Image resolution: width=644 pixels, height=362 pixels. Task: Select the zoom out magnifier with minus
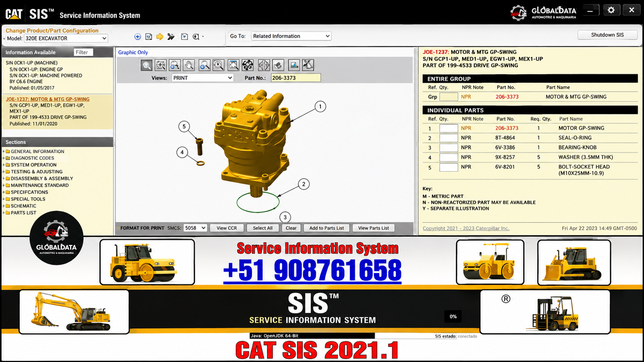click(205, 65)
